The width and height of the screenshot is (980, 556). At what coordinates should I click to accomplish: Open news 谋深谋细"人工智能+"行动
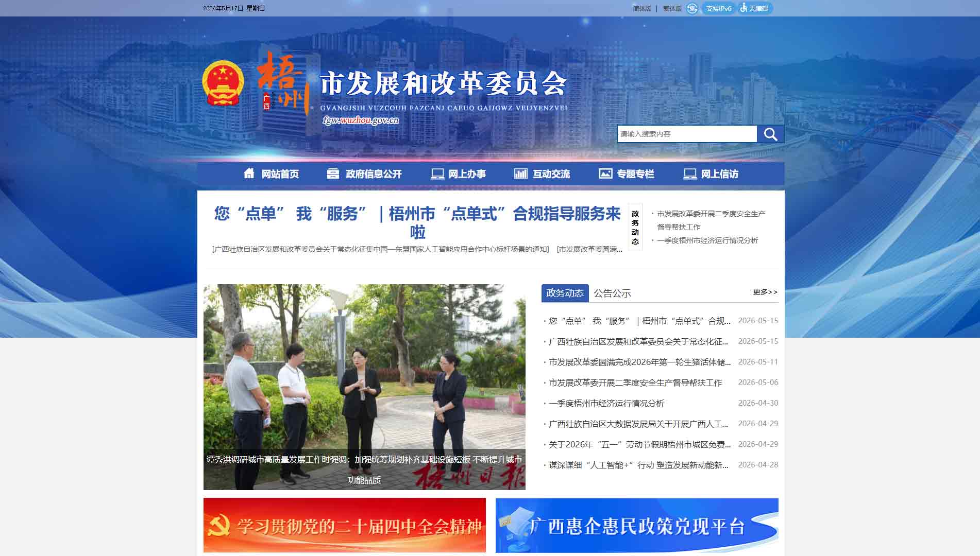point(638,465)
